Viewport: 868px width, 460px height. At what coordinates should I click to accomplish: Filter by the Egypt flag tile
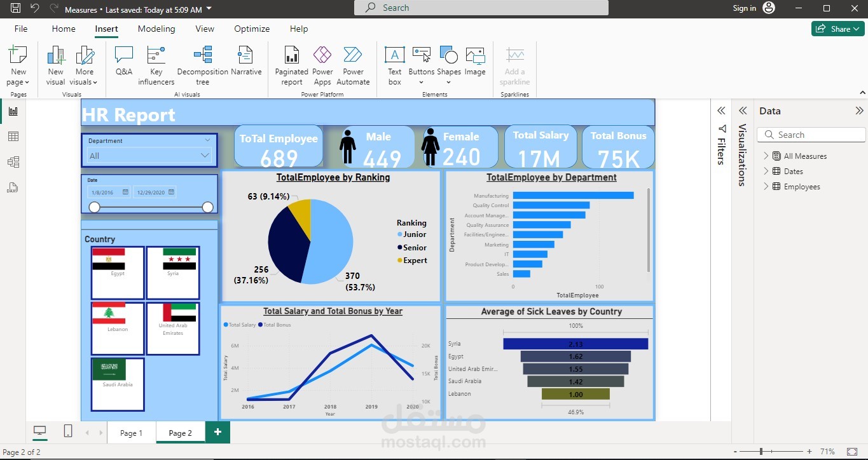click(118, 273)
